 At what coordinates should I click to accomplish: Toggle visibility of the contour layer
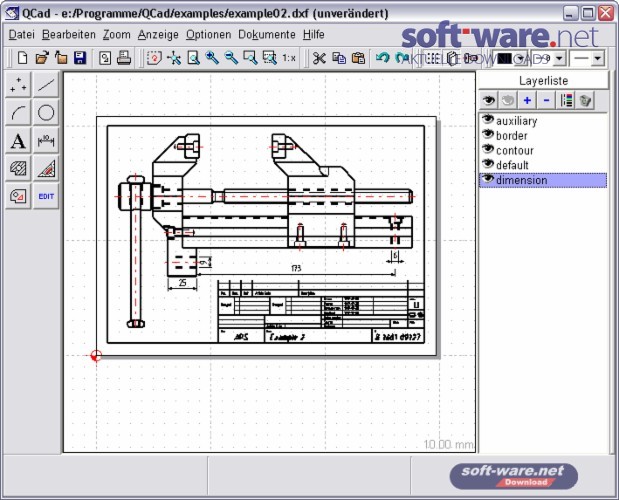488,150
